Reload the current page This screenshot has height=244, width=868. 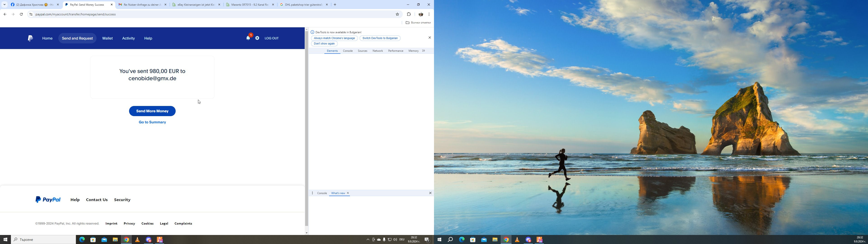(x=21, y=14)
